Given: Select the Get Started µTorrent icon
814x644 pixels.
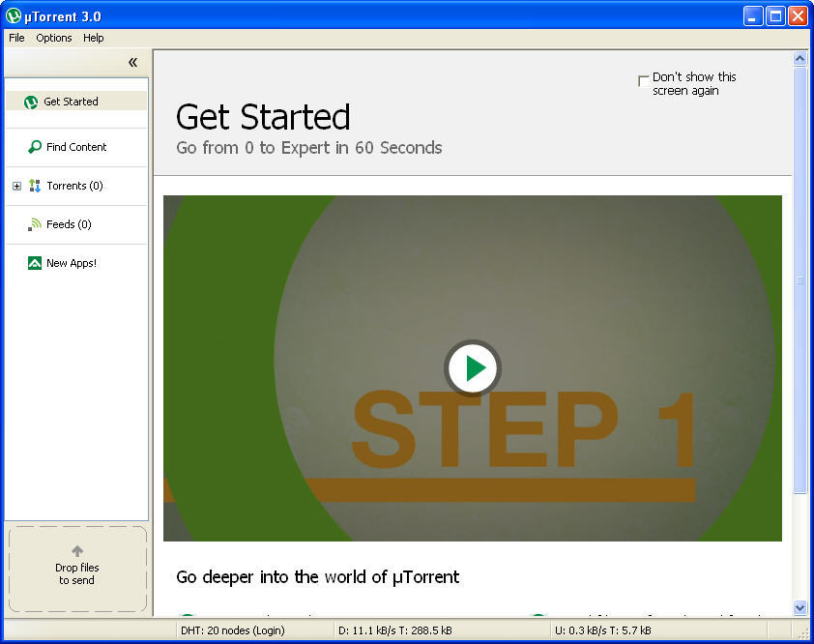Looking at the screenshot, I should [x=29, y=101].
